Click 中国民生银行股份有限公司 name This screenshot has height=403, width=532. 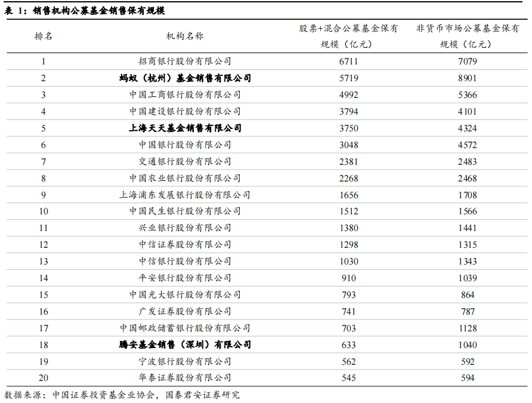click(x=185, y=211)
